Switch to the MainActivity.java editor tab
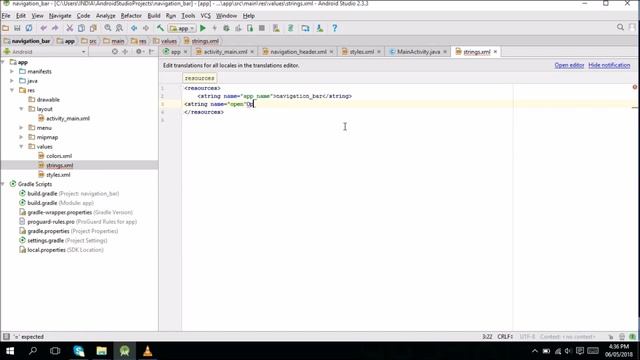640x360 pixels. pos(418,52)
